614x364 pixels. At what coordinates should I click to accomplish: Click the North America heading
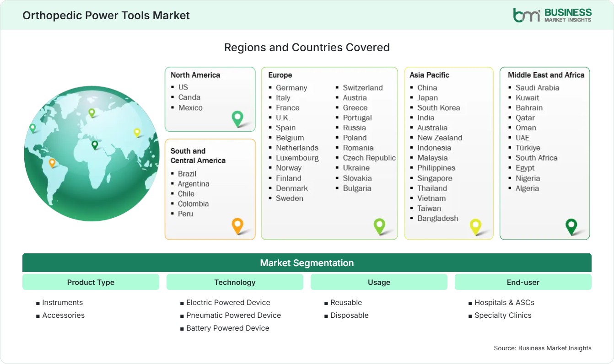tap(195, 75)
